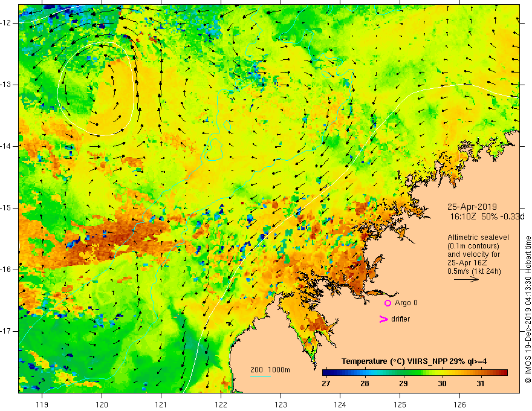The image size is (532, 411).
Task: Click the color bar value 31
Action: point(480,384)
